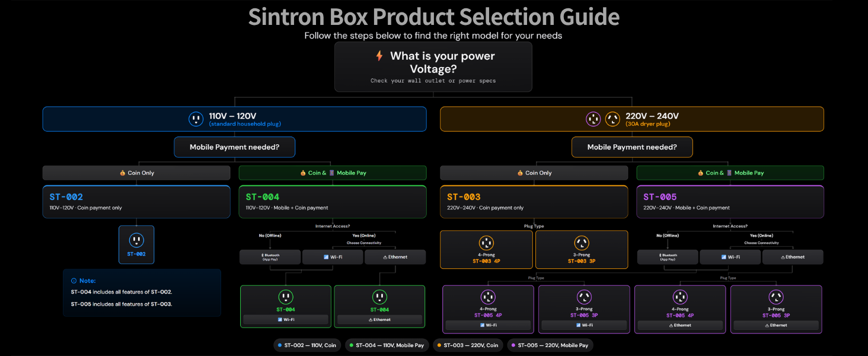This screenshot has width=868, height=356.
Task: Select the 4-Prong ST-003 4P card
Action: (x=487, y=249)
